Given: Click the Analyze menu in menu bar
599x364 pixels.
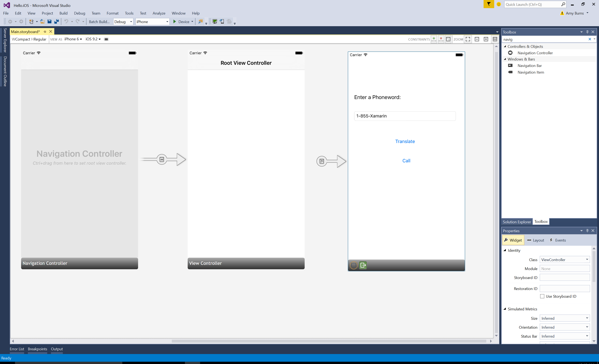Looking at the screenshot, I should click(x=159, y=13).
